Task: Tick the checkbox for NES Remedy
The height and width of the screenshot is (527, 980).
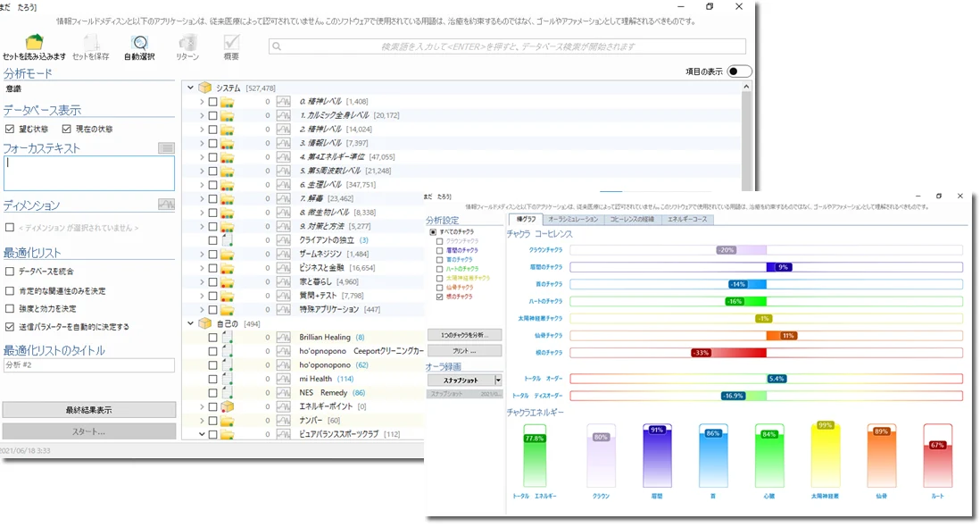Action: click(212, 393)
